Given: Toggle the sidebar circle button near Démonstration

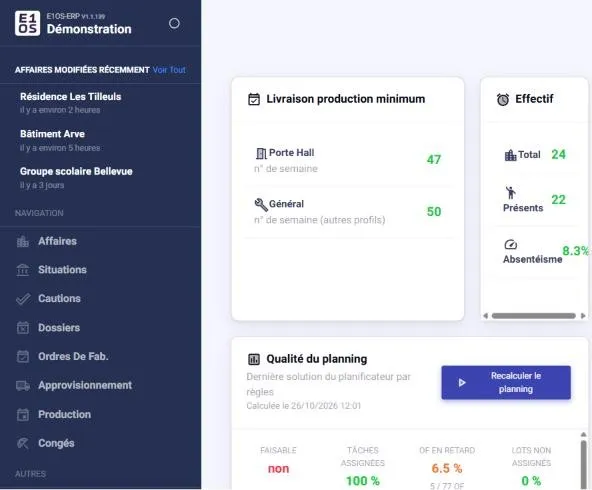Looking at the screenshot, I should pos(174,23).
